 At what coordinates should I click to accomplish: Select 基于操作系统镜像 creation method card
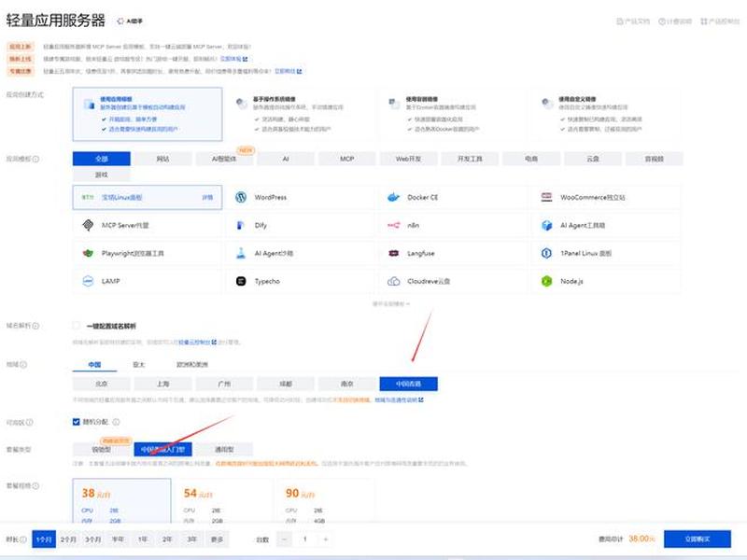coord(300,114)
